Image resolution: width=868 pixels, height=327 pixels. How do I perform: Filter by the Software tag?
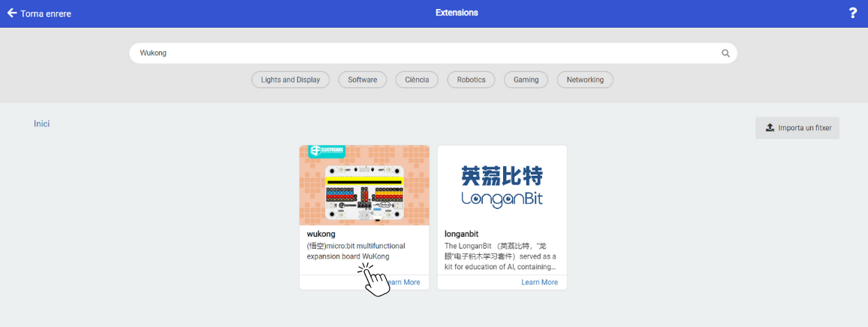362,80
